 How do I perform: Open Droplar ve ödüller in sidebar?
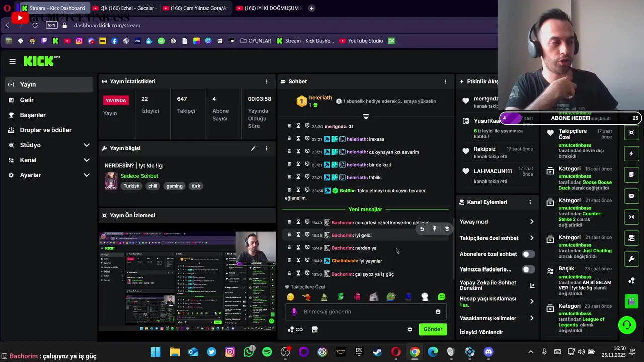[49, 130]
